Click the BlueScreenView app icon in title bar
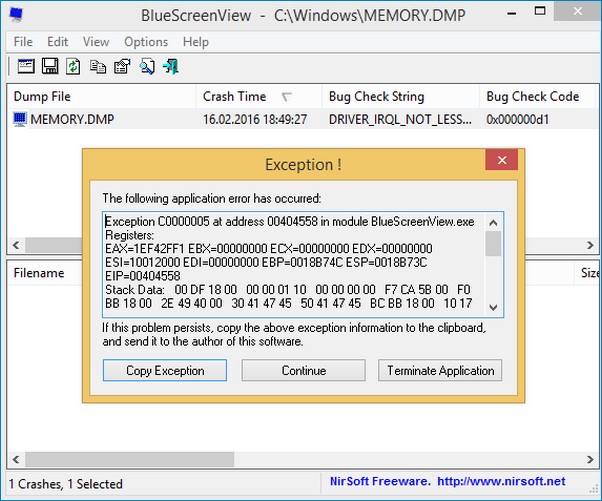The height and width of the screenshot is (501, 602). click(x=16, y=15)
